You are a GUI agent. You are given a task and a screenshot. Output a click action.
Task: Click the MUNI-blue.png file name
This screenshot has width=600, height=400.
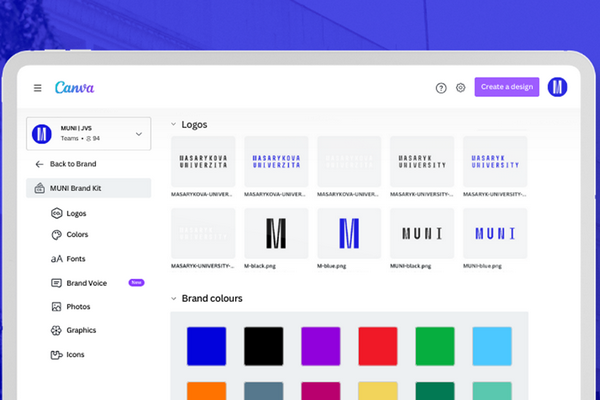[x=482, y=266]
